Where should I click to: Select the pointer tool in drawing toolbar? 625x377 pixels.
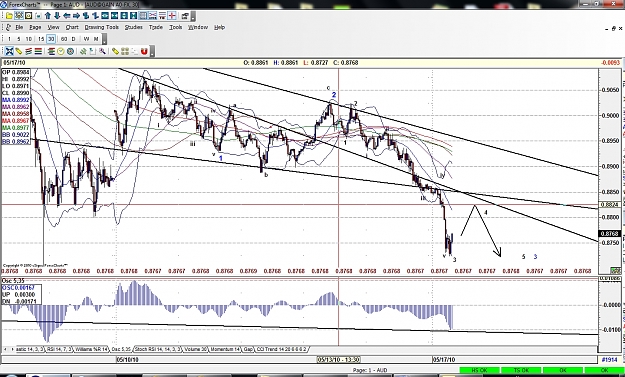click(10, 51)
